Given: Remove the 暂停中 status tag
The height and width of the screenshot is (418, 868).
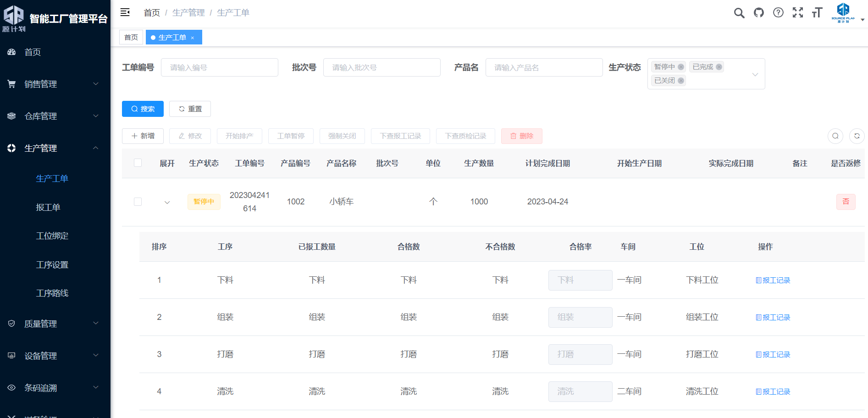Looking at the screenshot, I should pos(681,67).
